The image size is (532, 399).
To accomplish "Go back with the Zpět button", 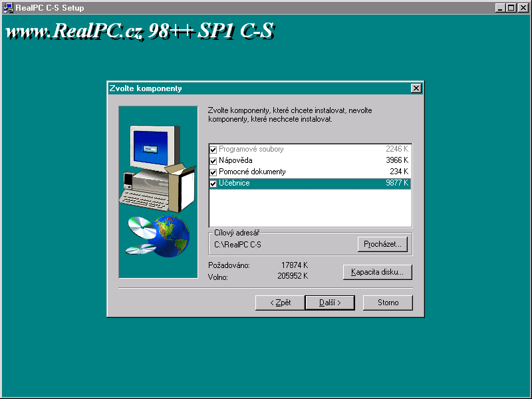I will [279, 303].
